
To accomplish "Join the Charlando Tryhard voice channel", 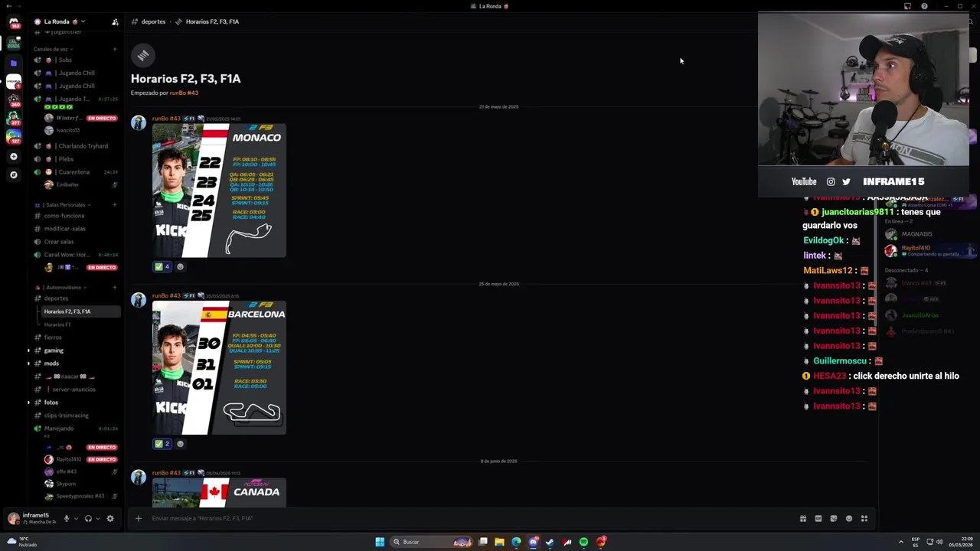I will (75, 146).
